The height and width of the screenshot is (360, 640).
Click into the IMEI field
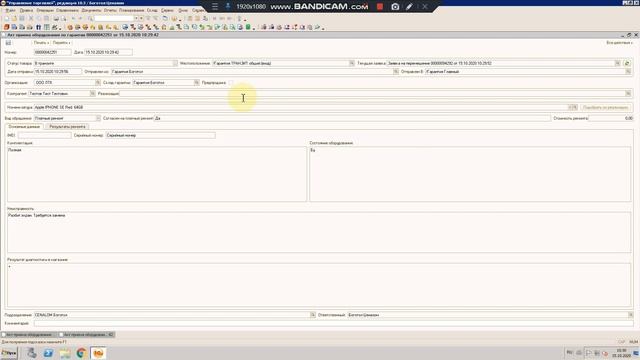coord(44,135)
